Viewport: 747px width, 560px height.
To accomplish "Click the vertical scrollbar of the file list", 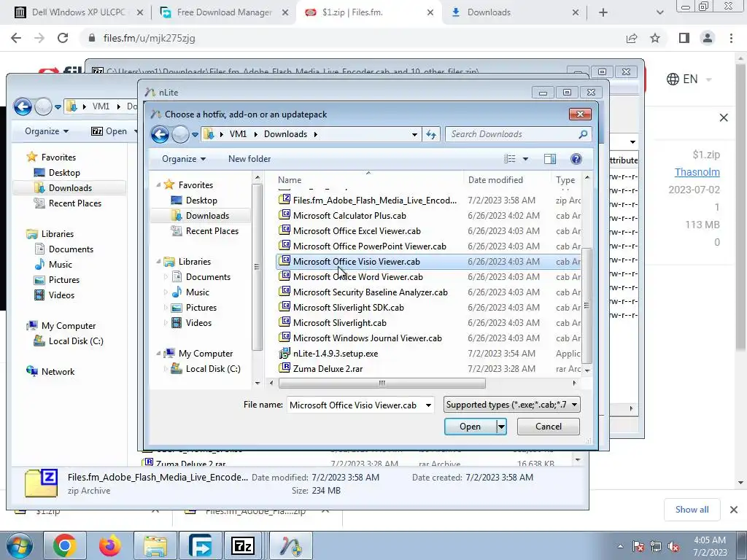I will 587,305.
